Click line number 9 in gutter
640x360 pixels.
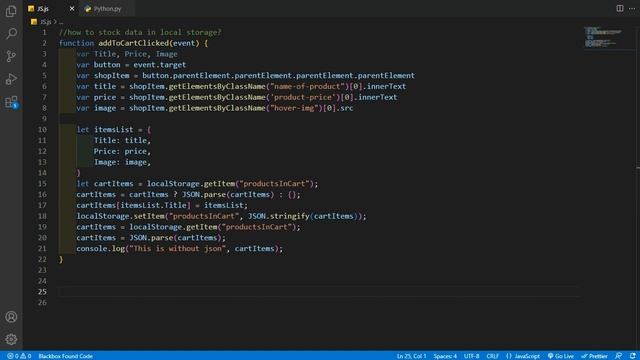[x=44, y=119]
